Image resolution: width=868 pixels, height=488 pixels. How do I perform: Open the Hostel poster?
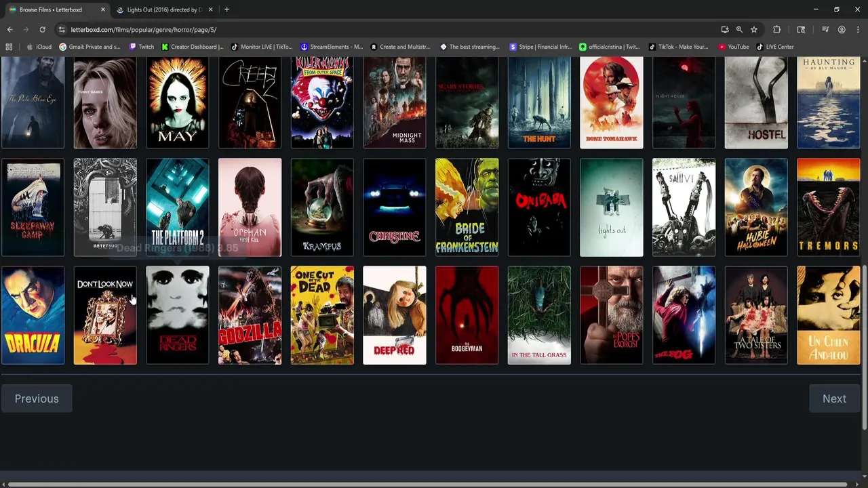(x=756, y=102)
